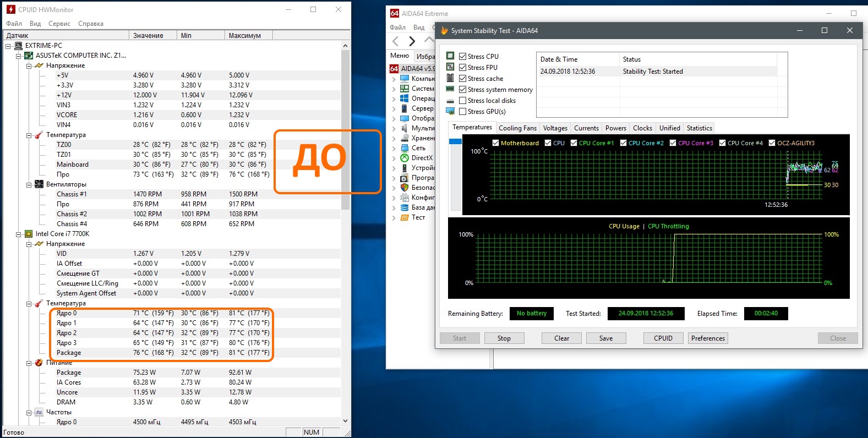The width and height of the screenshot is (868, 438).
Task: Click the AIDA64 back navigation arrow
Action: (x=395, y=41)
